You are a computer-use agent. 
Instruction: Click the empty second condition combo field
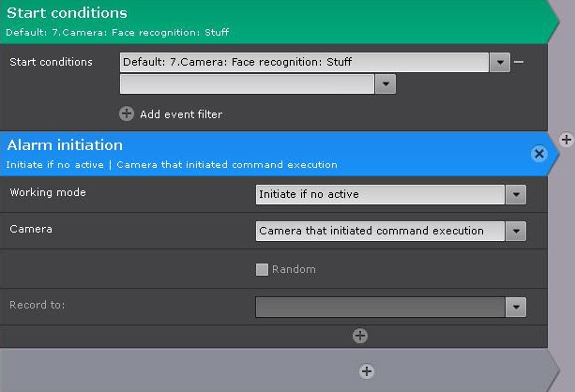pos(247,84)
